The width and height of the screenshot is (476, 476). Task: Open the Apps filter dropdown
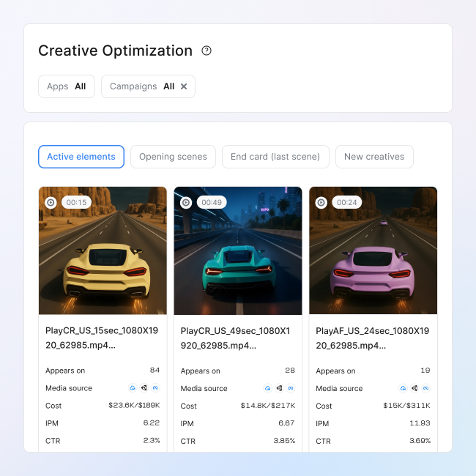pos(66,86)
